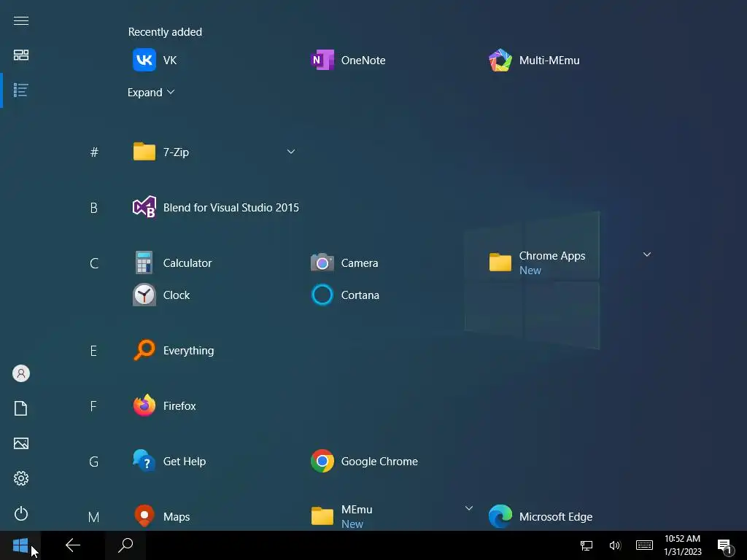The height and width of the screenshot is (560, 747).
Task: Click the Windows Start button
Action: 20,545
